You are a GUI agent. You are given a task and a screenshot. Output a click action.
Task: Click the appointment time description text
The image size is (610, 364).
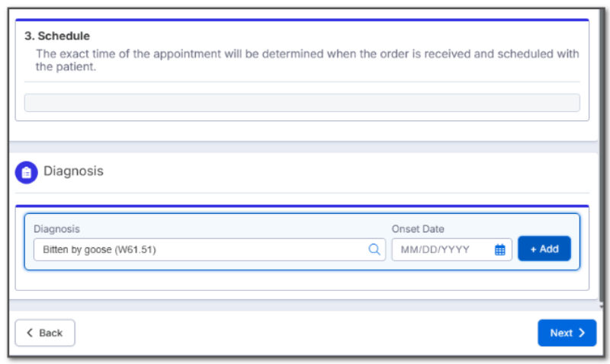click(x=307, y=60)
